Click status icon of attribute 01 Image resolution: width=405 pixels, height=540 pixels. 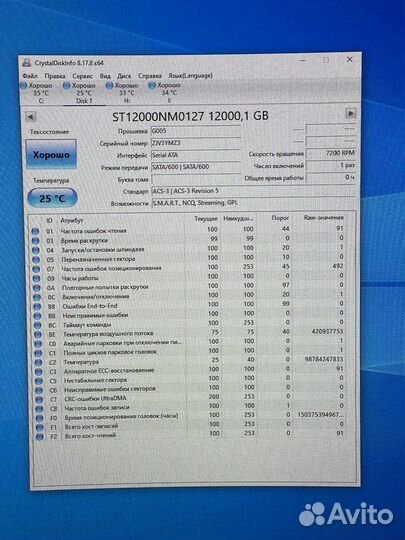(x=35, y=231)
